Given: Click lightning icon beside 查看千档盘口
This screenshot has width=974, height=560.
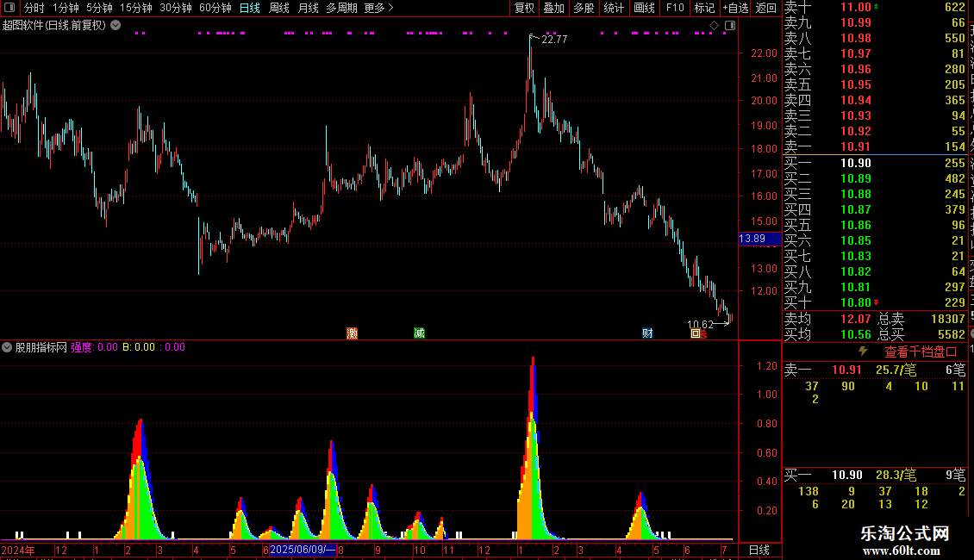Looking at the screenshot, I should [863, 352].
